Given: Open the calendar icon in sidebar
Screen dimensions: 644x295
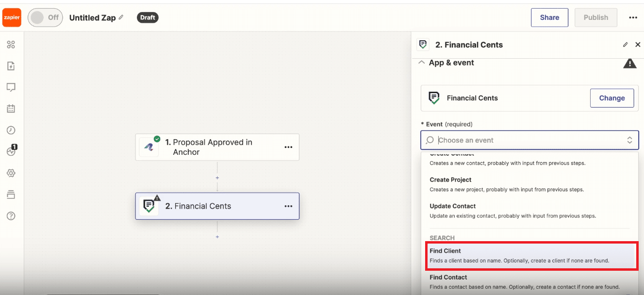Looking at the screenshot, I should (11, 109).
